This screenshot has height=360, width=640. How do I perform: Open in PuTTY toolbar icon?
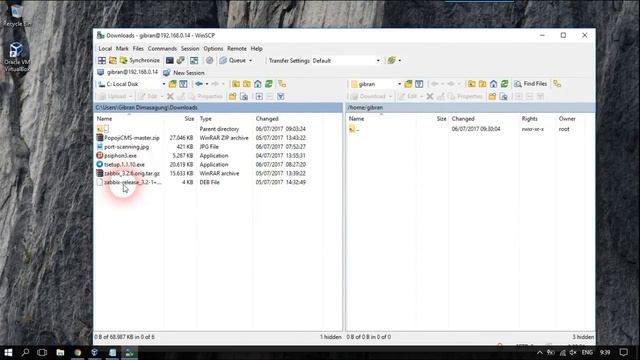tap(180, 60)
